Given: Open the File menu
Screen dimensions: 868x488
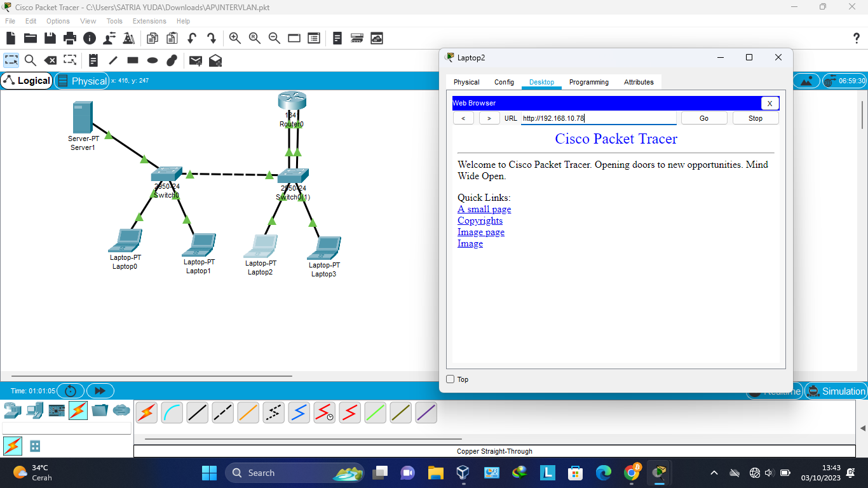Looking at the screenshot, I should (10, 21).
